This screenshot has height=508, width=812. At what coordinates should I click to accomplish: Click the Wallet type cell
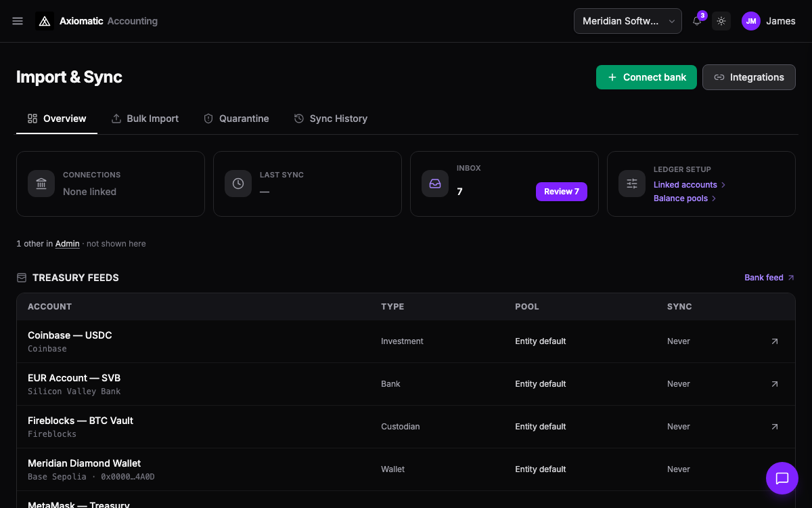392,469
